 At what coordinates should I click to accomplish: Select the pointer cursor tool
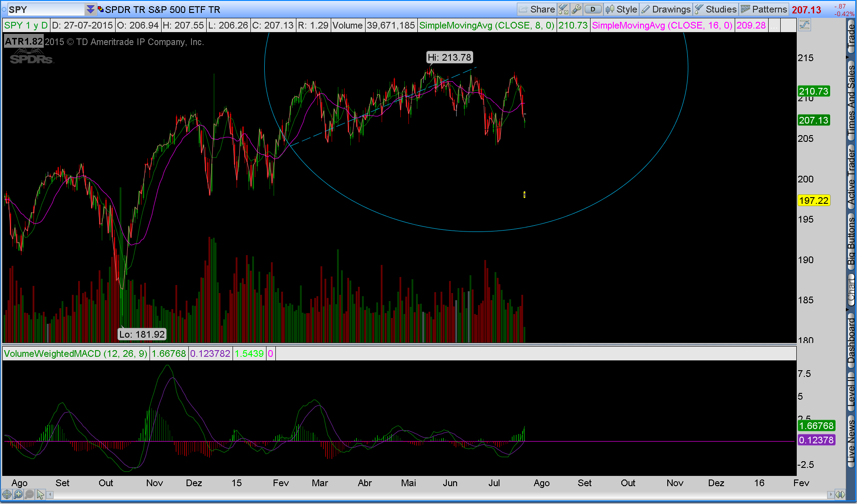[40, 494]
